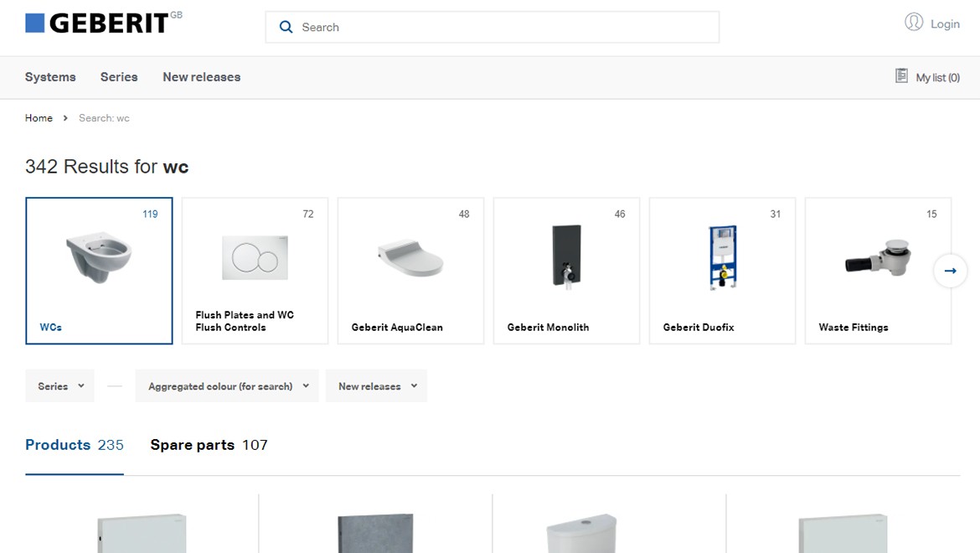This screenshot has width=980, height=553.
Task: Select Flush Plates and WC Flush Controls card
Action: tap(255, 271)
